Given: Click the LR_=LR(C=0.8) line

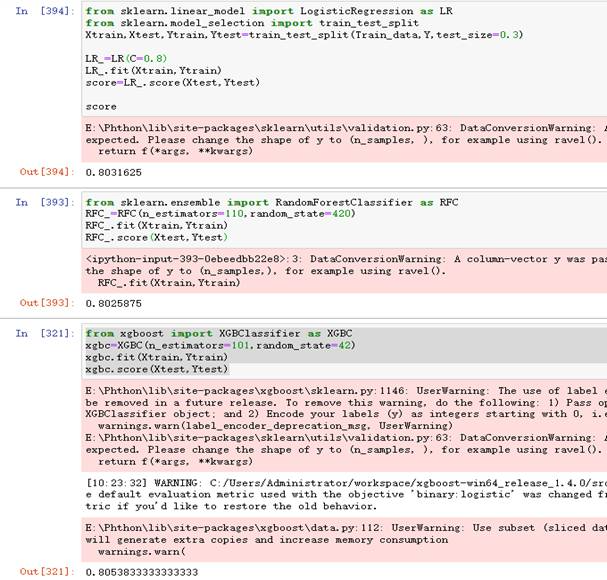Looking at the screenshot, I should pyautogui.click(x=126, y=58).
